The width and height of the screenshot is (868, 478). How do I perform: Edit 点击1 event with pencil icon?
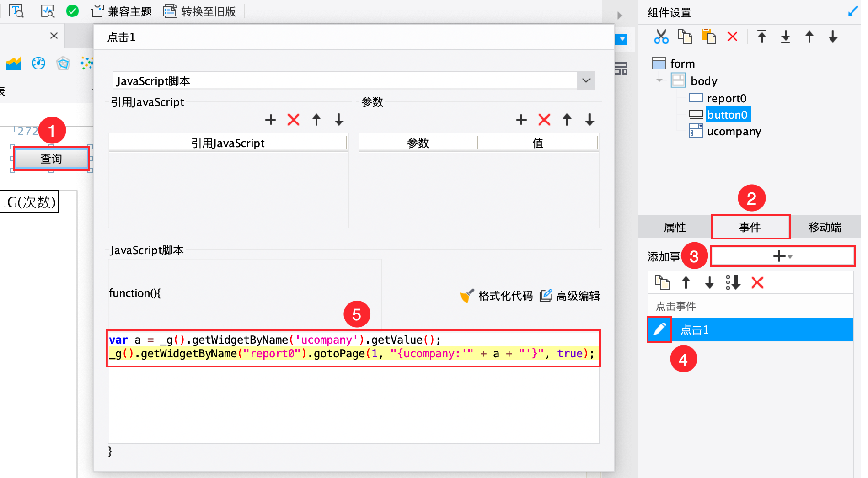tap(659, 329)
